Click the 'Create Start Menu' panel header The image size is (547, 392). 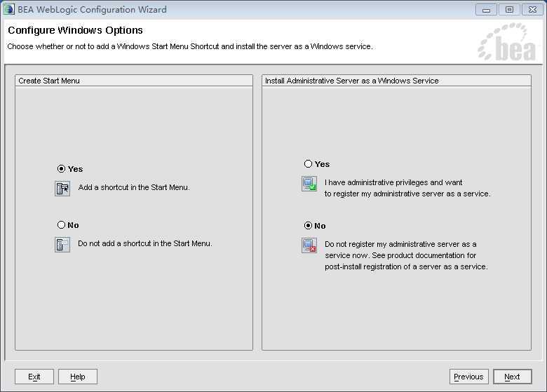[x=134, y=81]
